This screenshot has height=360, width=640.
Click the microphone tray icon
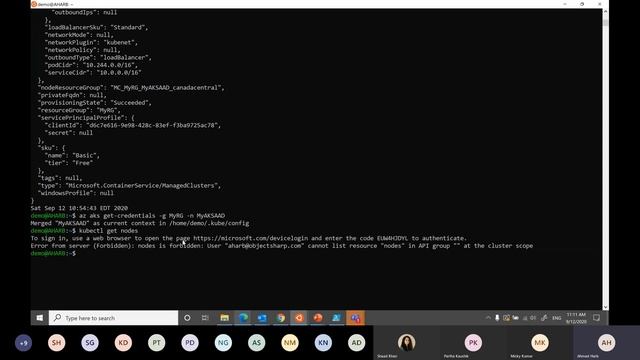[497, 318]
